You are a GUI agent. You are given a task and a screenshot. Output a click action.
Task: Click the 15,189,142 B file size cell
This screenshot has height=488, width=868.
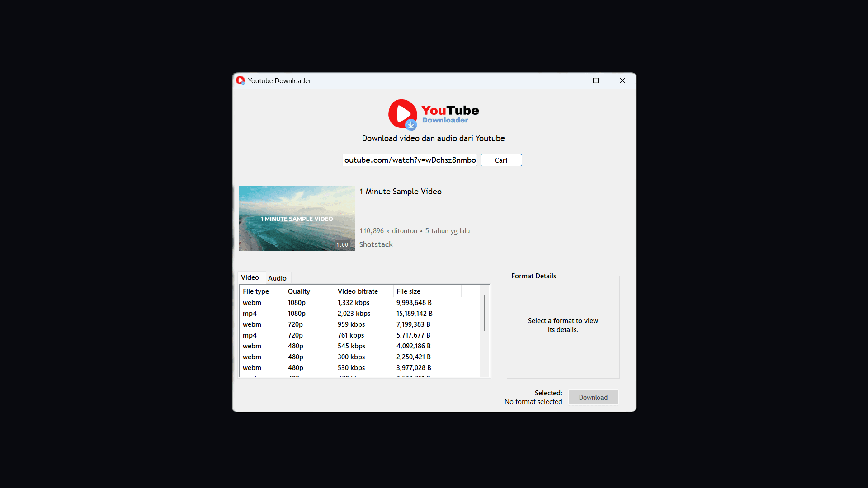414,314
